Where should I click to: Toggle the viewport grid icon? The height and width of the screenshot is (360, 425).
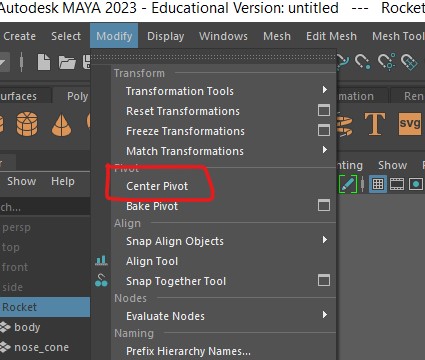[378, 184]
